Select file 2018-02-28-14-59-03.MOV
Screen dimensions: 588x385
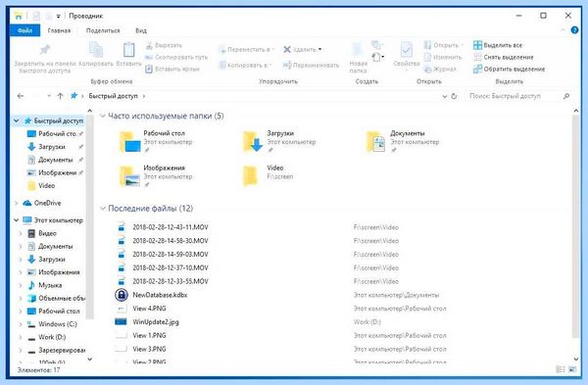171,255
